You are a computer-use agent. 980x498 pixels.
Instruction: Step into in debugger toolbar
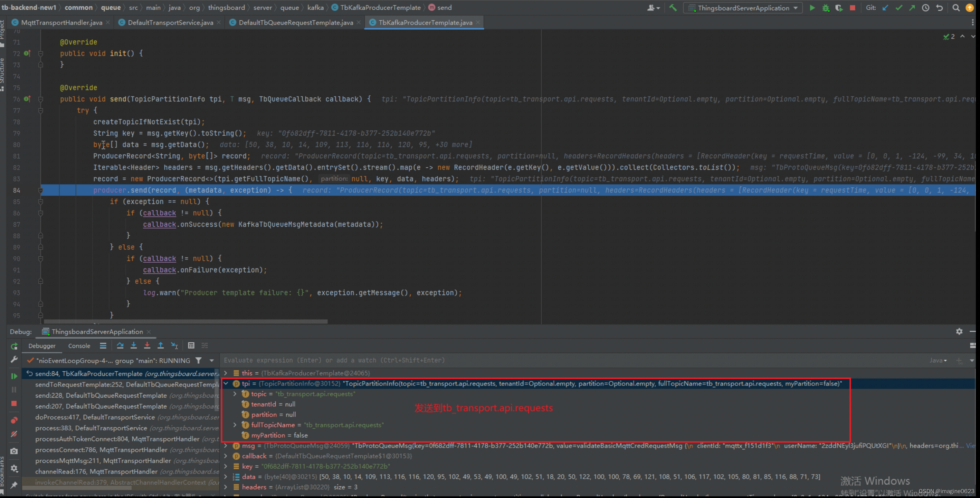134,345
